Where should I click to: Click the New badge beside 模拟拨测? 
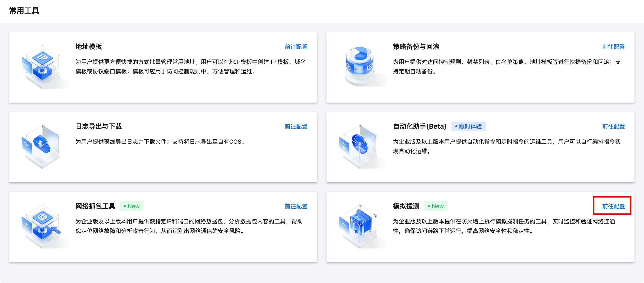pos(435,206)
